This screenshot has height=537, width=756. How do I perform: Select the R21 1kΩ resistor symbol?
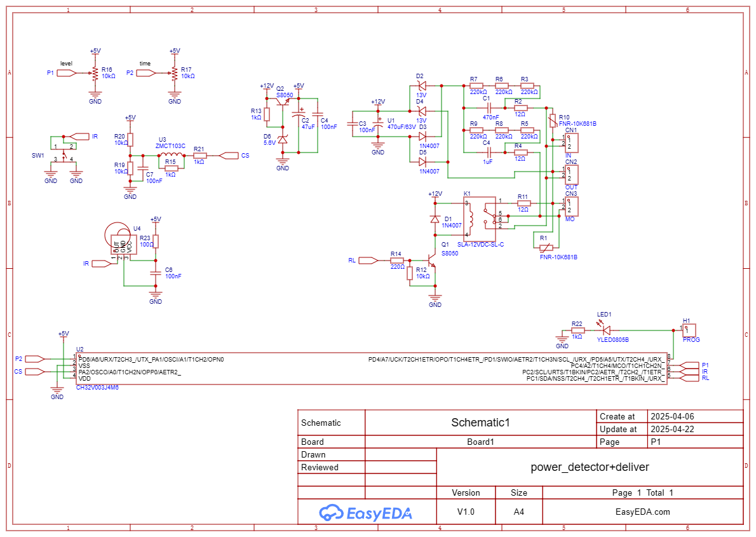[199, 155]
